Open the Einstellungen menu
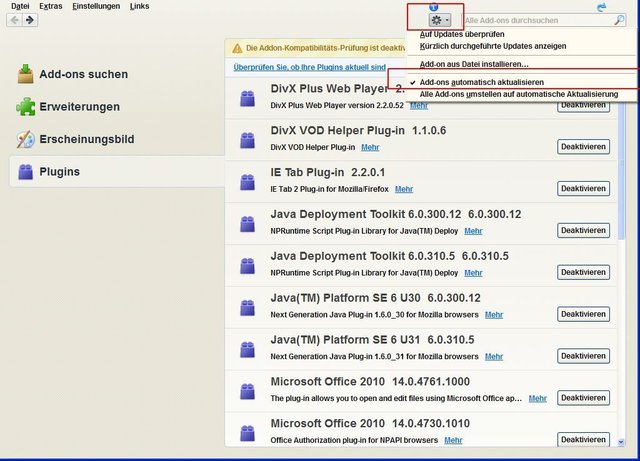This screenshot has width=640, height=461. pyautogui.click(x=96, y=6)
